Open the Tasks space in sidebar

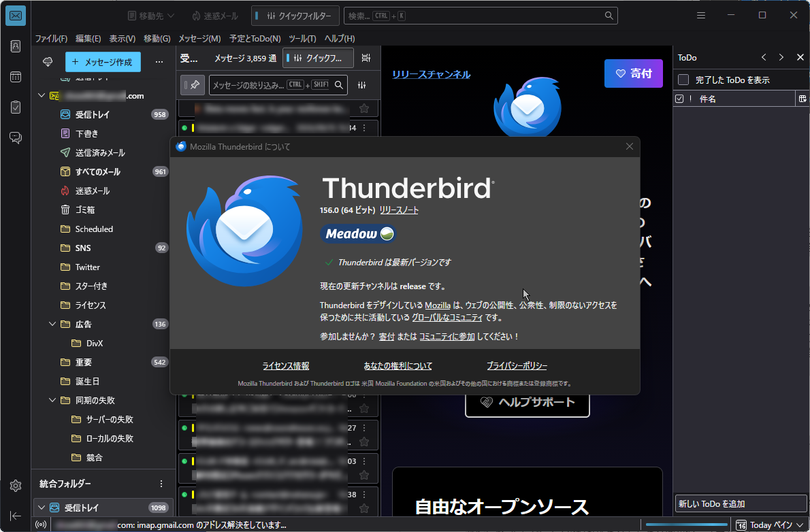pos(16,107)
